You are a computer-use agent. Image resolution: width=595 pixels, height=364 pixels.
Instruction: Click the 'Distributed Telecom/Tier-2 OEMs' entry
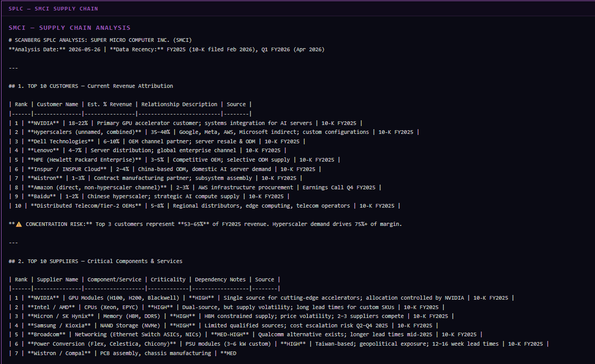pyautogui.click(x=86, y=206)
